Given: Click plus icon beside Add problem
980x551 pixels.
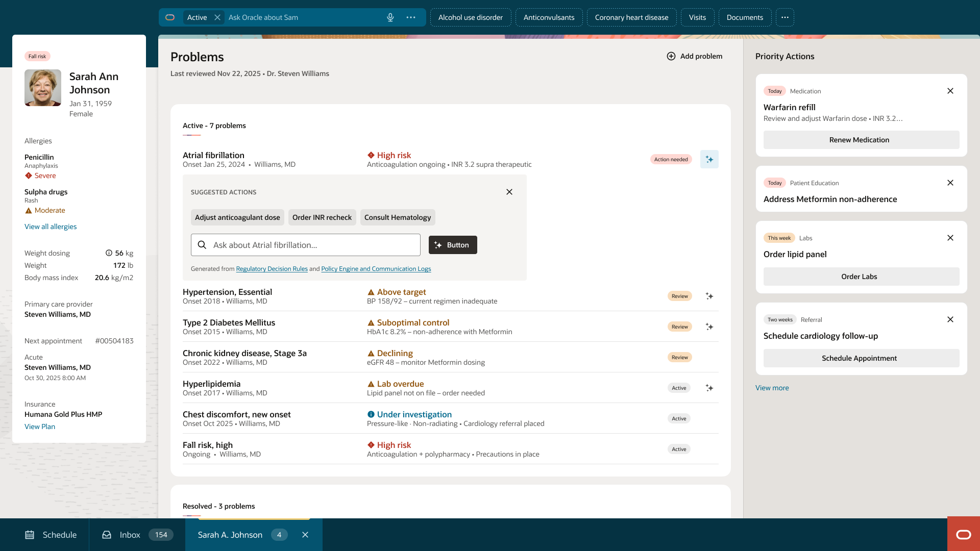Looking at the screenshot, I should (671, 56).
